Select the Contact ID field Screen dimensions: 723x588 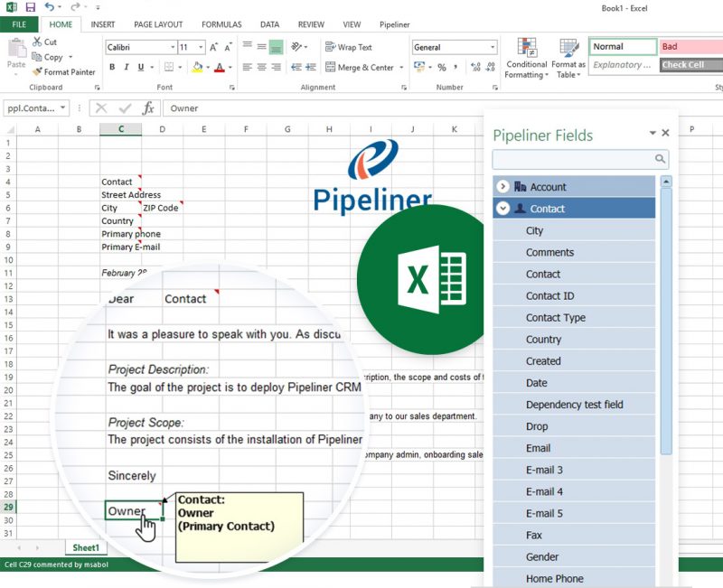coord(574,296)
